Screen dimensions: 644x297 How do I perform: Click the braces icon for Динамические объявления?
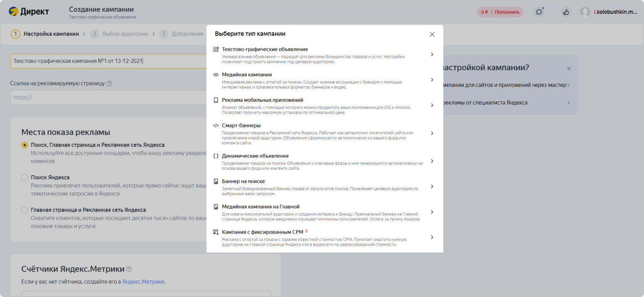[x=216, y=156]
